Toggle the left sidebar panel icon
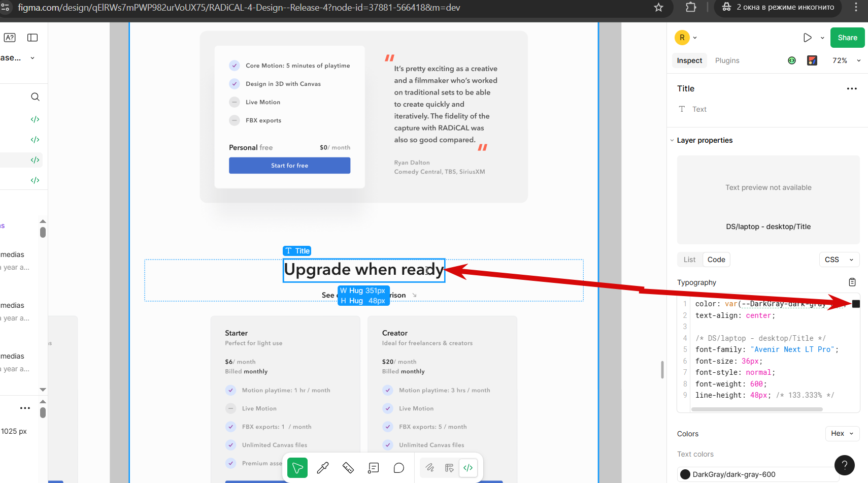This screenshot has width=868, height=483. click(32, 38)
